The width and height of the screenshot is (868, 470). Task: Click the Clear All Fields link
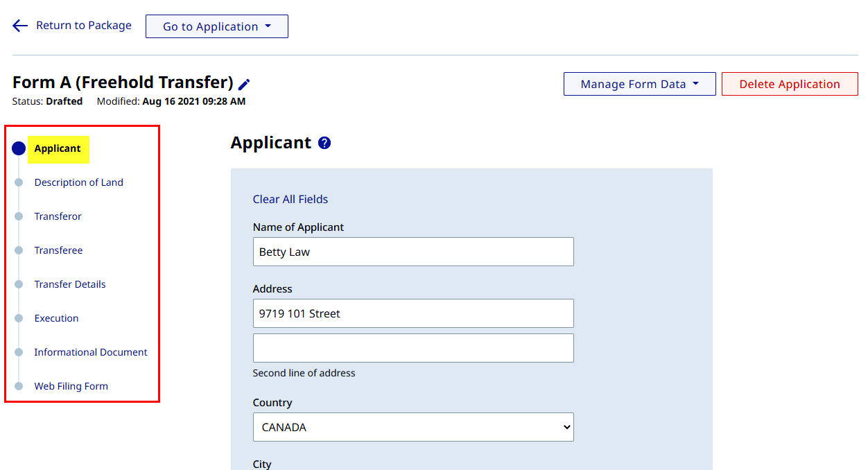(x=290, y=199)
